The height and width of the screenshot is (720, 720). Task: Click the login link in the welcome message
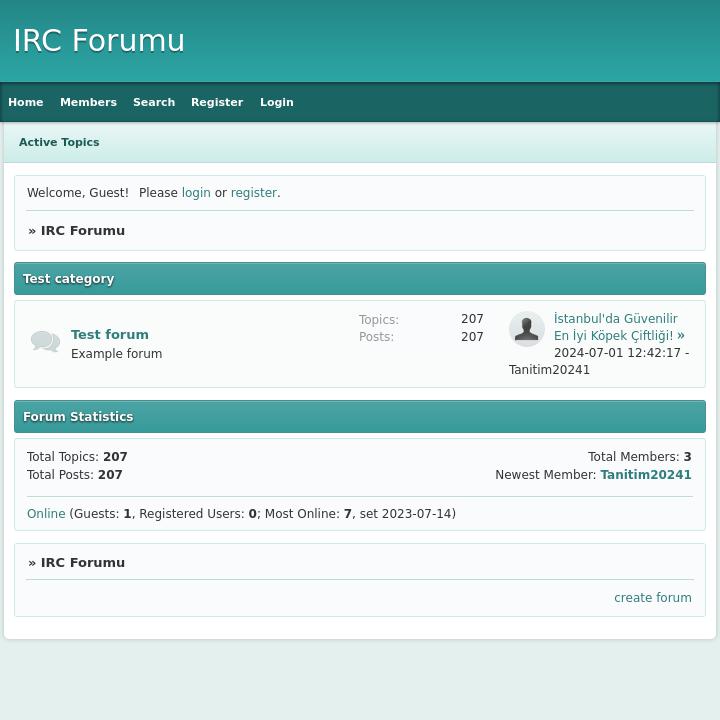click(x=196, y=193)
